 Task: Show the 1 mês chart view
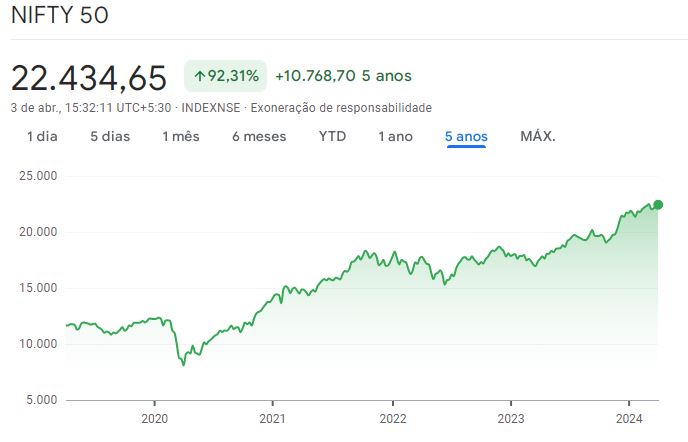181,136
